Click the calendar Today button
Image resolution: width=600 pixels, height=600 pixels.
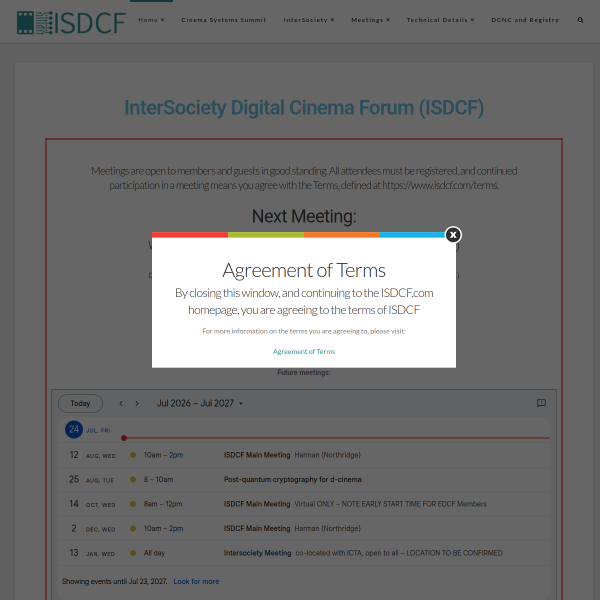pos(80,403)
